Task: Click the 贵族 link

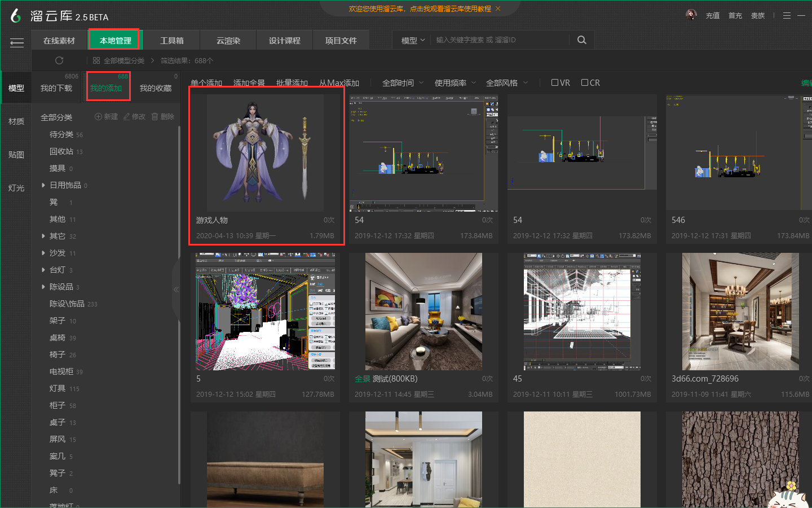Action: pos(758,16)
